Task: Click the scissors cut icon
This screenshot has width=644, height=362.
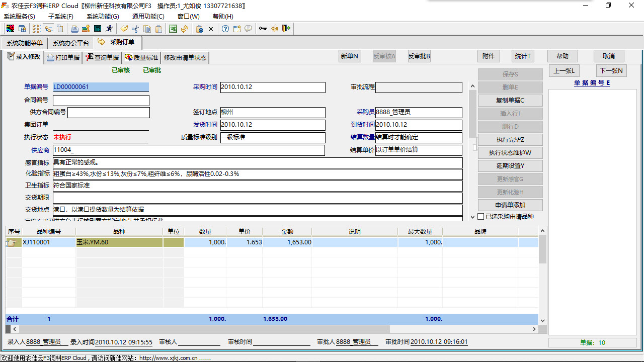Action: tap(135, 29)
